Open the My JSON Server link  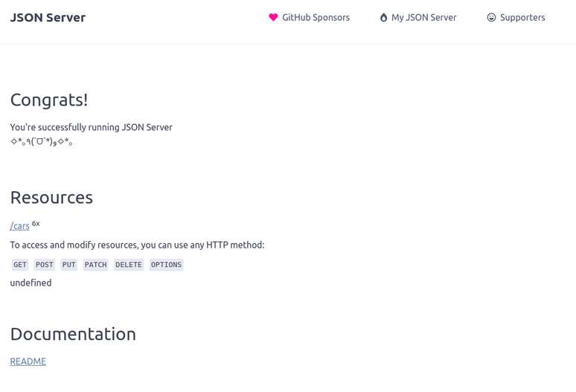[x=418, y=17]
